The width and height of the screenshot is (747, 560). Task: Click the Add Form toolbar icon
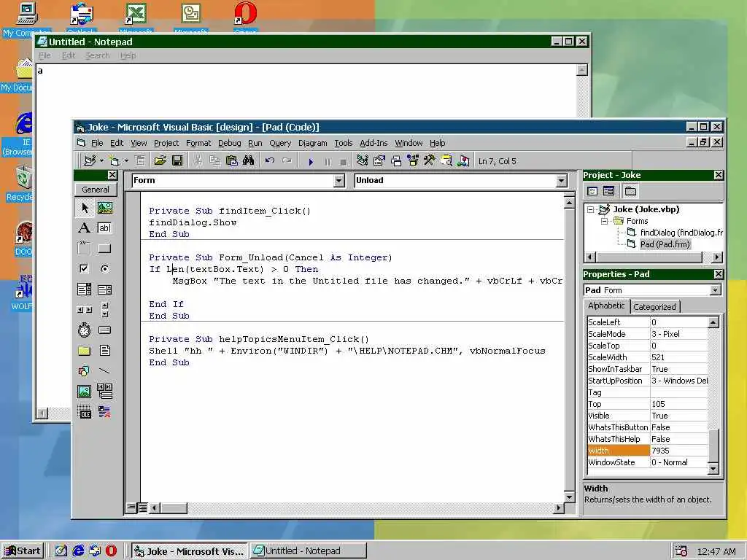[x=114, y=161]
